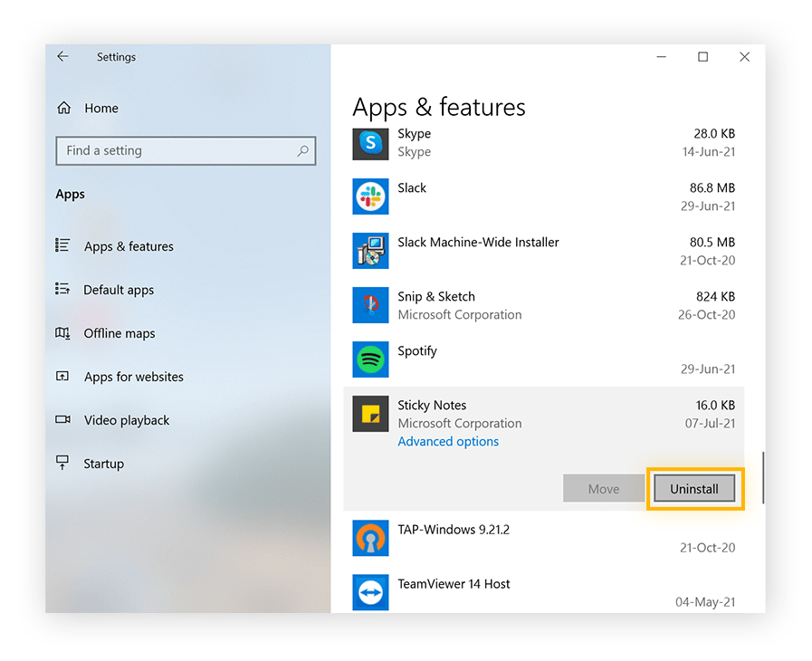Click the back arrow in Settings

click(x=62, y=56)
